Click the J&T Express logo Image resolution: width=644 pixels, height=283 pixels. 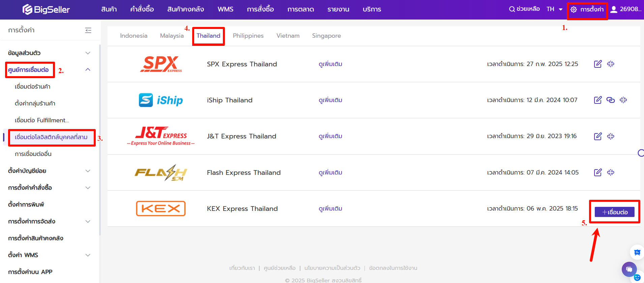[x=161, y=136]
